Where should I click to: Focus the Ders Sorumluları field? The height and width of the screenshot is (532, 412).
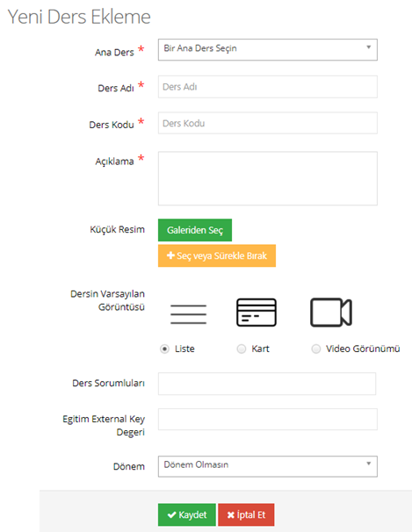point(267,384)
